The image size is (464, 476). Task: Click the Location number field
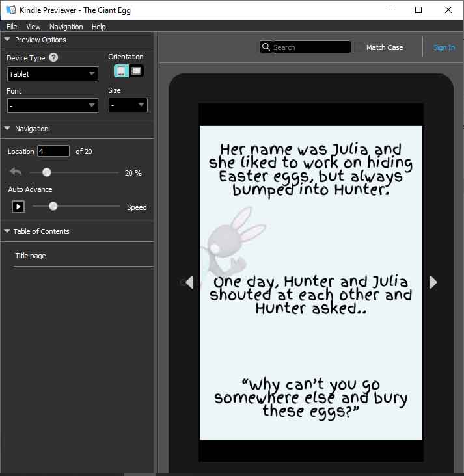(53, 151)
